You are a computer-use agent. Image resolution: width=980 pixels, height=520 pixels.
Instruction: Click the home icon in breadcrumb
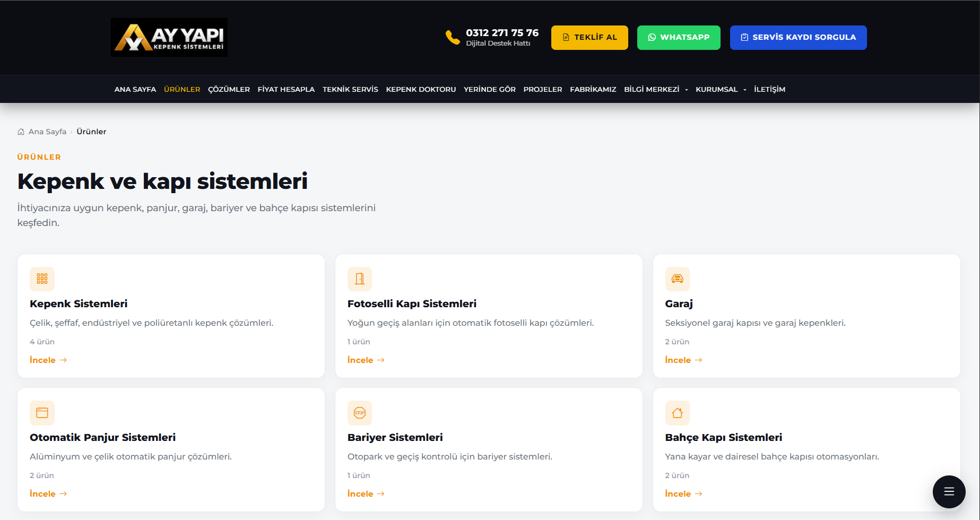click(x=21, y=132)
